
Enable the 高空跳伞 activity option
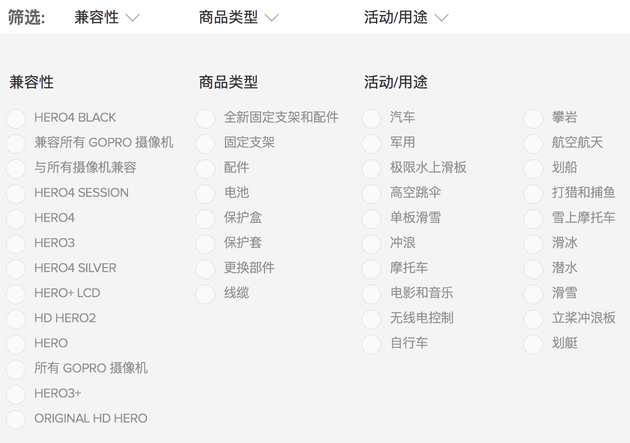372,193
